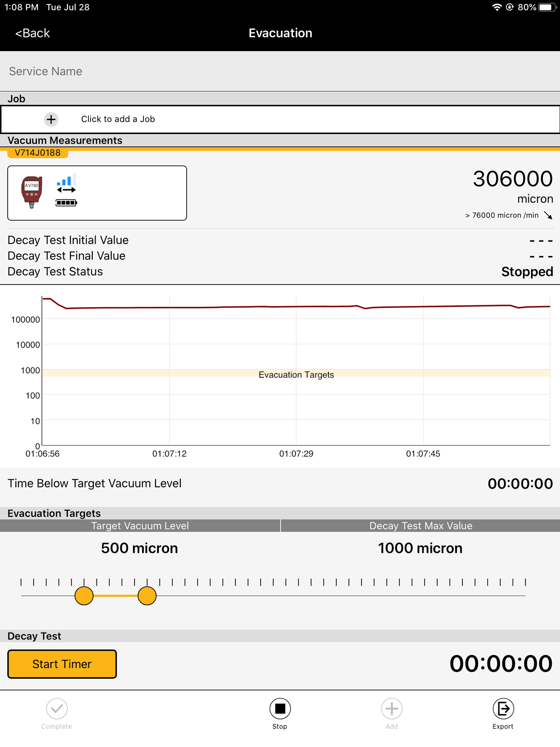
Task: Tap the Decay Test Max Value header
Action: [x=421, y=526]
